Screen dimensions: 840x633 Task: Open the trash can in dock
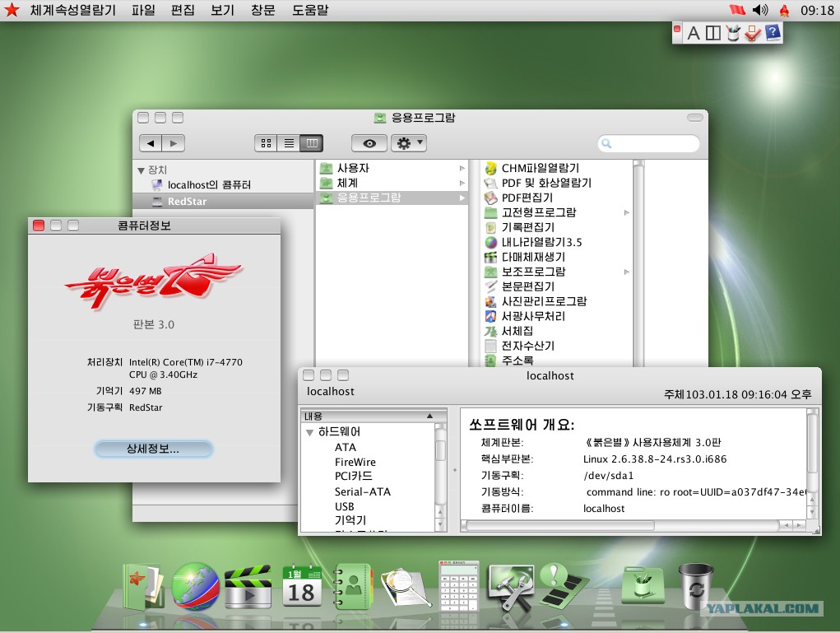tap(695, 586)
